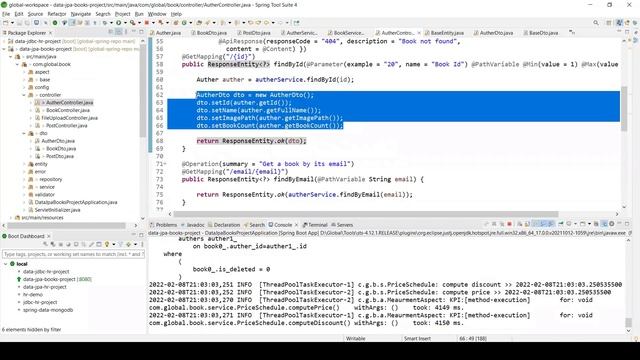
Task: Switch to the BookDto.java editor tab
Action: [211, 33]
